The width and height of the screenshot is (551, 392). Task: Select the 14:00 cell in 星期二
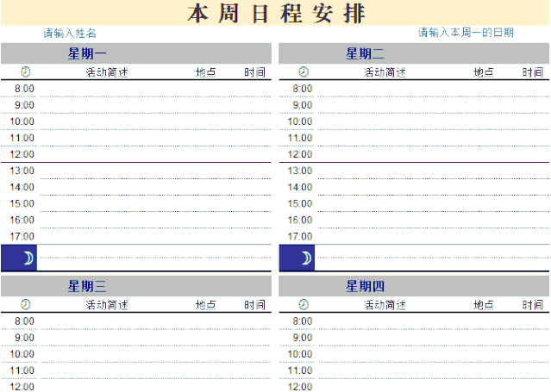[x=300, y=187]
